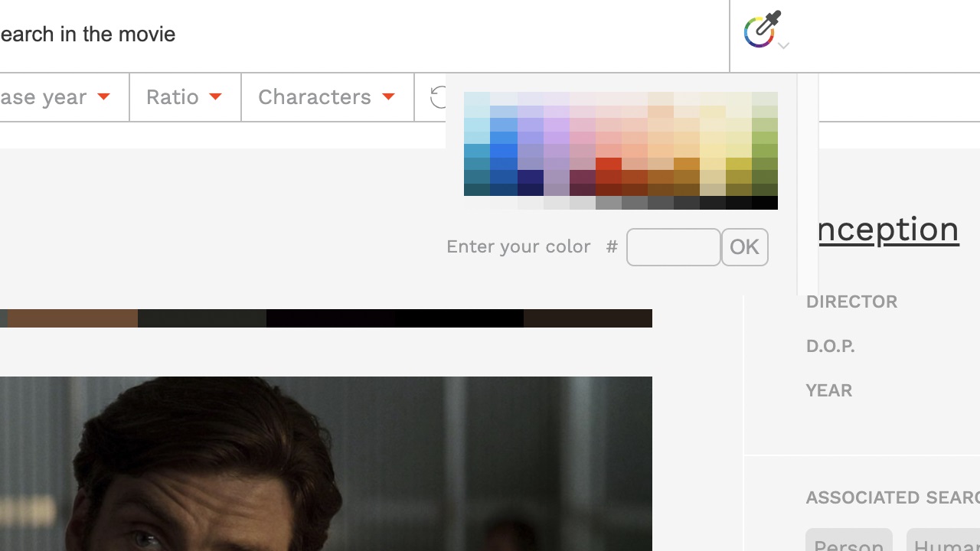Open the Inception movie title link

(888, 229)
